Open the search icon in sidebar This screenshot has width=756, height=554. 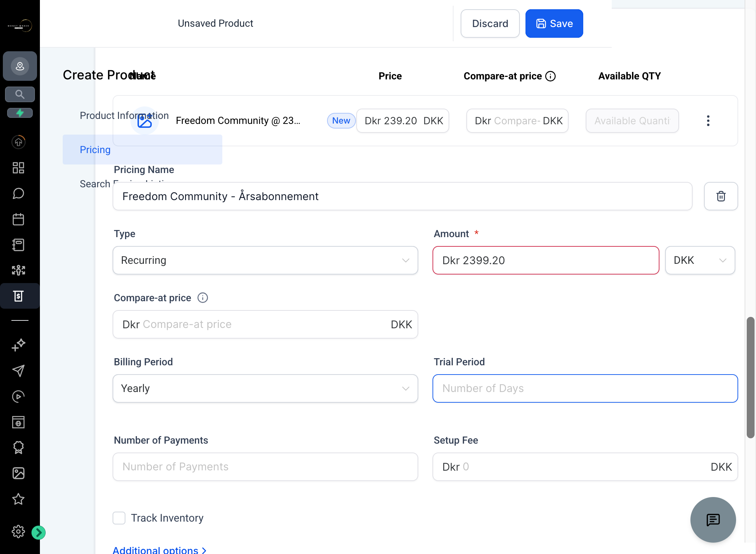[x=20, y=94]
